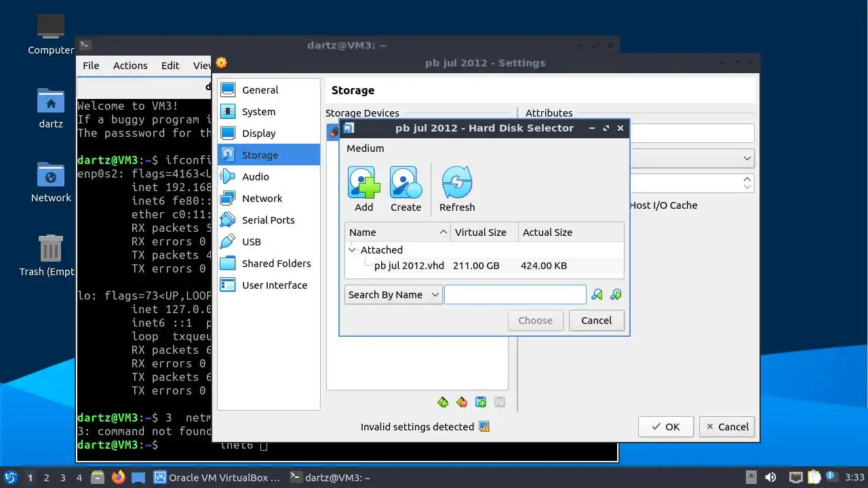Click Cancel in the Settings window
868x488 pixels.
[727, 426]
